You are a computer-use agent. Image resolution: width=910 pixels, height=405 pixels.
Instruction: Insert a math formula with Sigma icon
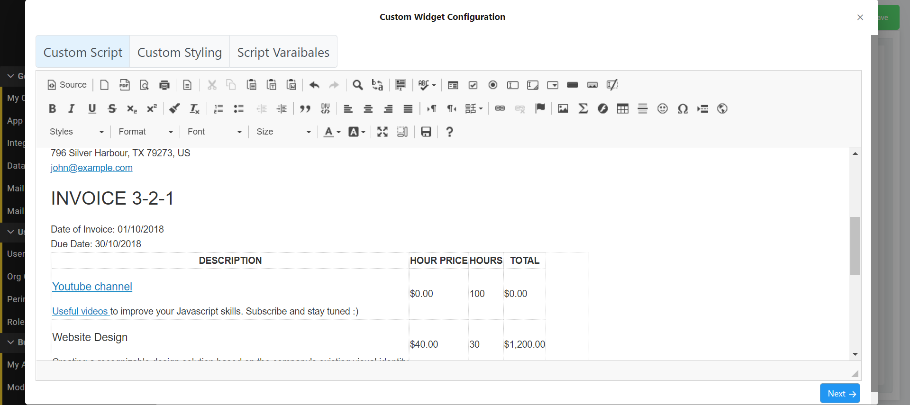(x=583, y=108)
